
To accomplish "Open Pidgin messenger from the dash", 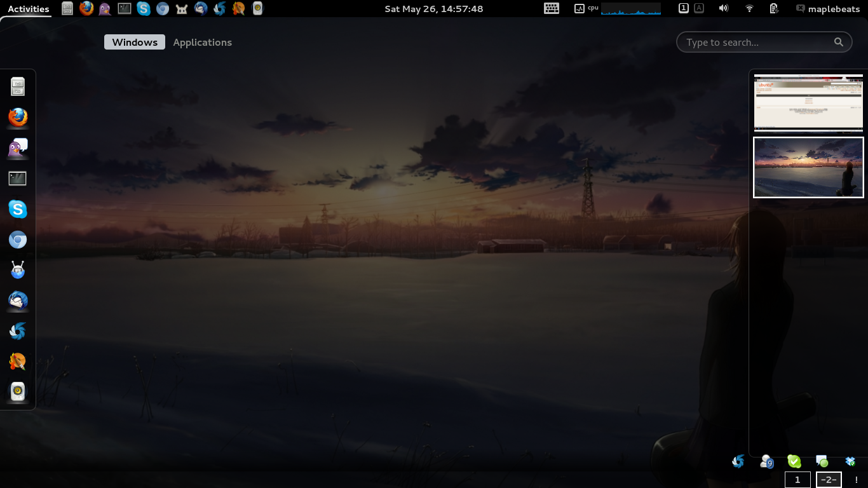I will pyautogui.click(x=18, y=148).
